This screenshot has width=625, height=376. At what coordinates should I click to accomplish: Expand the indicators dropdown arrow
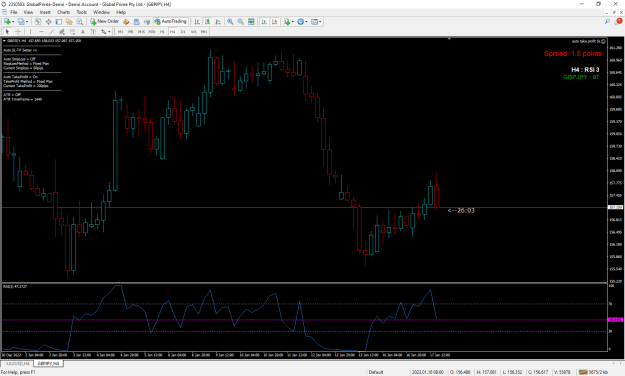pyautogui.click(x=293, y=22)
